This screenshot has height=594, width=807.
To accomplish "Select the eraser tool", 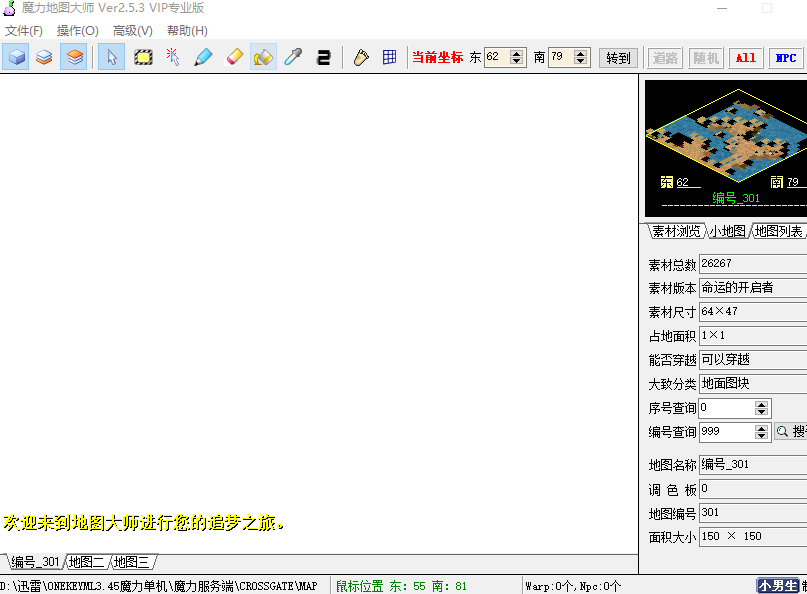I will coord(234,57).
